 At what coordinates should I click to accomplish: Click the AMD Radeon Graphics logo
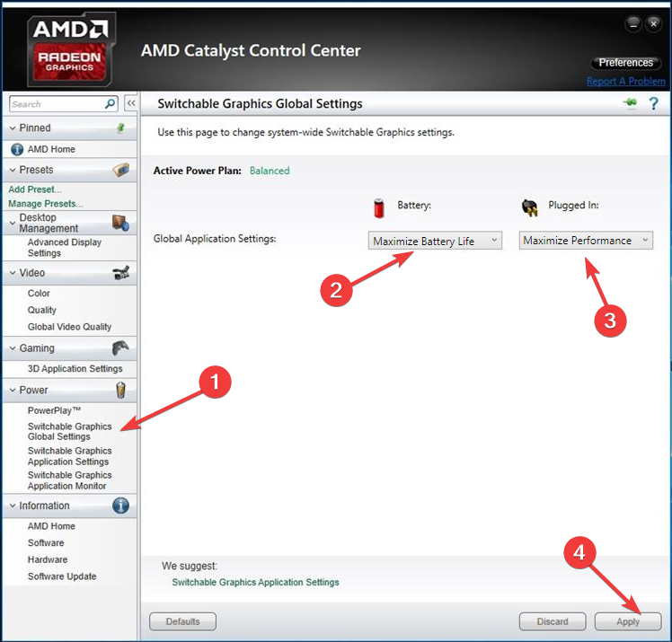click(71, 49)
